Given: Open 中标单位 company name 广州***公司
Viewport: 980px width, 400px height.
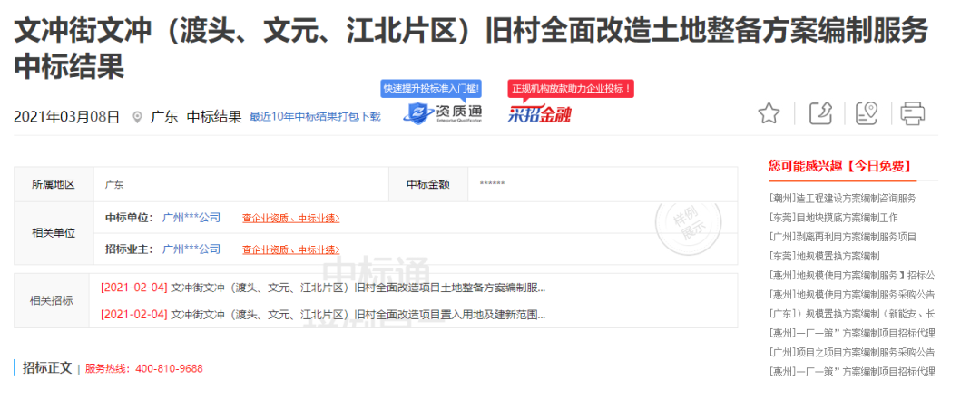Looking at the screenshot, I should [x=191, y=218].
